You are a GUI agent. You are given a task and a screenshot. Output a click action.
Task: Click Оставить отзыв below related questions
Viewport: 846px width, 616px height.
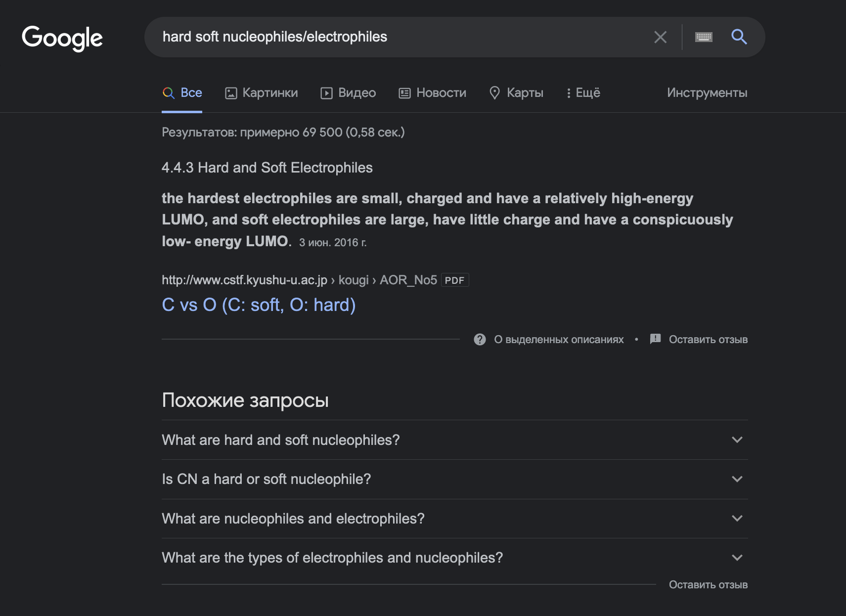click(x=708, y=585)
